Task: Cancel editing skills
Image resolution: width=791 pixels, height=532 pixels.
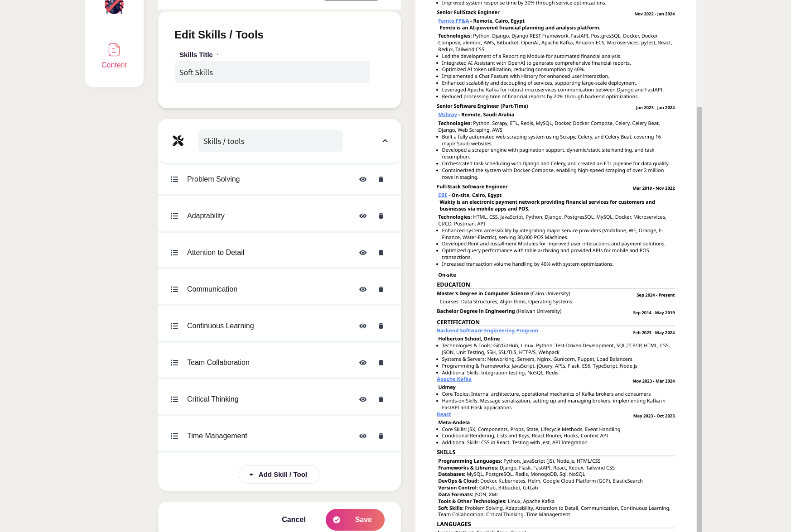Action: pos(294,520)
